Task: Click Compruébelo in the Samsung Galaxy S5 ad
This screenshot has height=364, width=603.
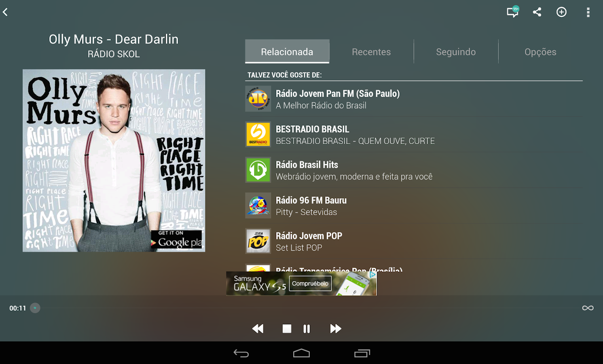Action: [x=310, y=284]
